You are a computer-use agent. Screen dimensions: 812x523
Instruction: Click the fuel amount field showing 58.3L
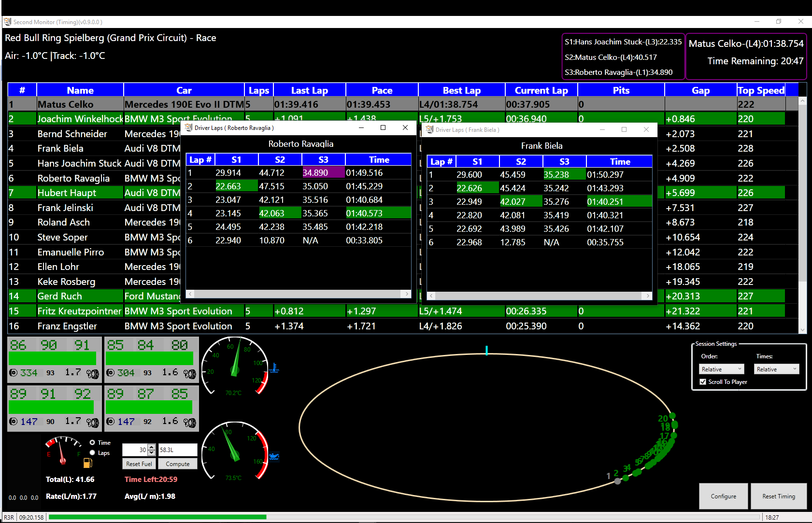coord(178,450)
